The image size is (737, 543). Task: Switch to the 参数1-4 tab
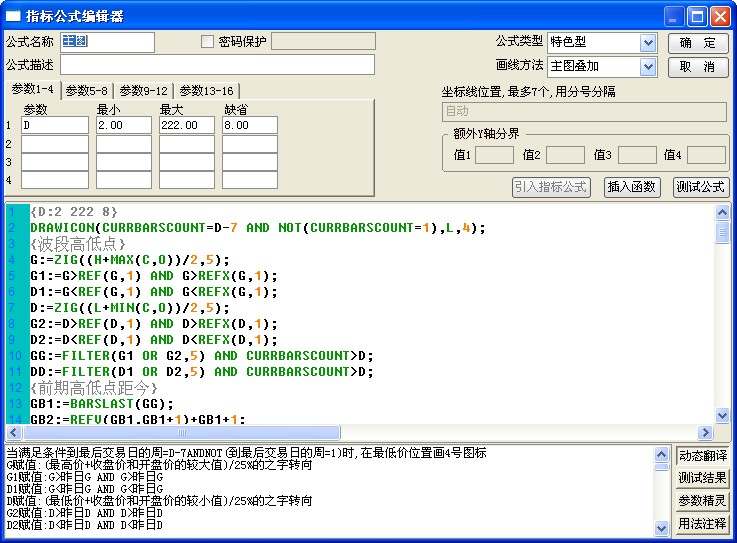pos(32,89)
